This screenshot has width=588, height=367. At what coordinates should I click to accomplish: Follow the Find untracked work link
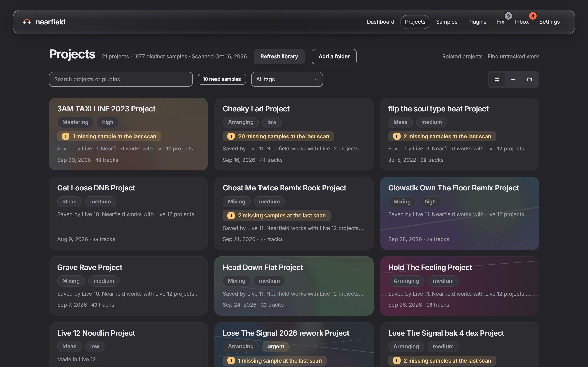click(x=513, y=56)
